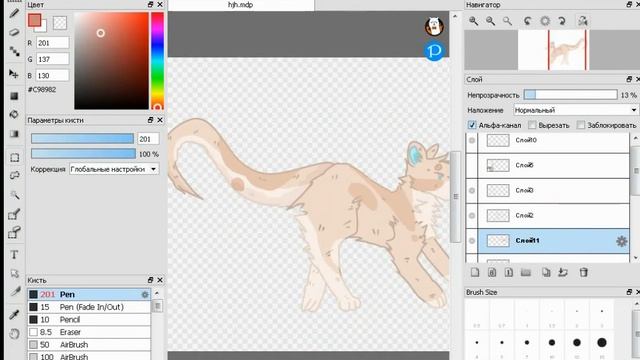Viewport: 640px width, 360px height.
Task: Float the Параметры кисти panel
Action: point(150,120)
